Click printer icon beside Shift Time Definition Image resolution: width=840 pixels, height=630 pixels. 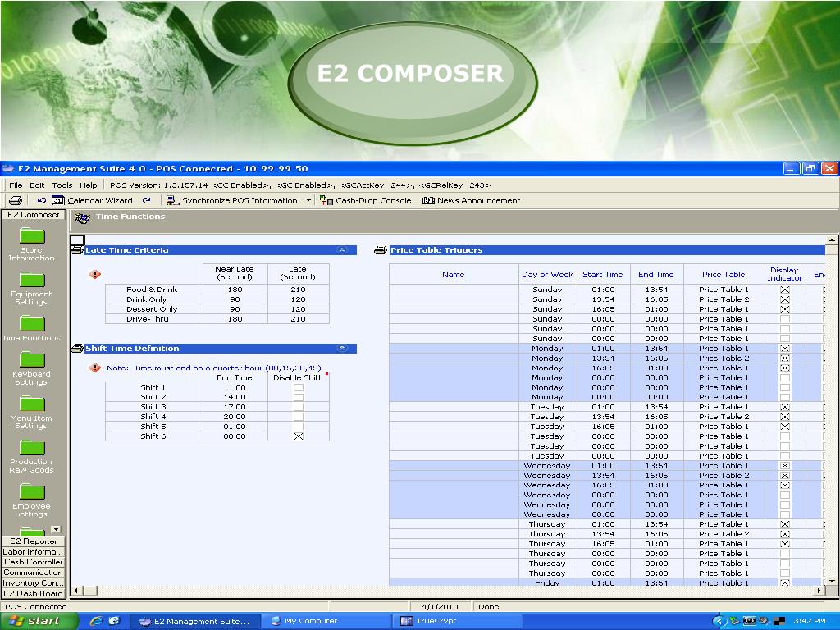tap(77, 349)
